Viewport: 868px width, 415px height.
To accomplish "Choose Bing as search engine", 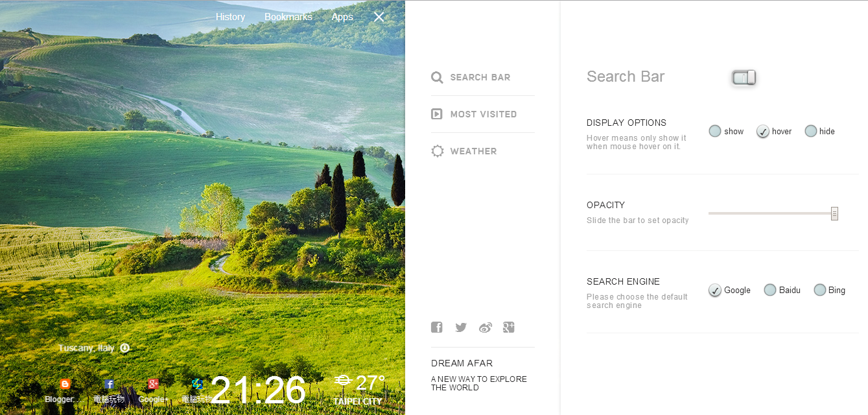I will [x=820, y=290].
